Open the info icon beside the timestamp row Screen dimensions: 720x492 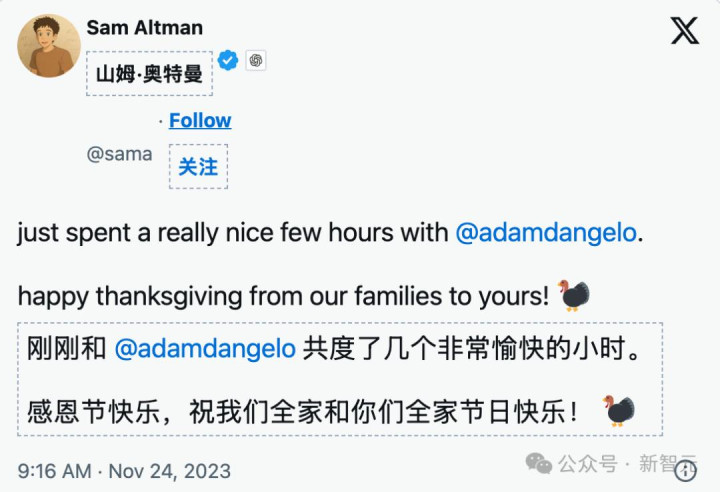(685, 470)
